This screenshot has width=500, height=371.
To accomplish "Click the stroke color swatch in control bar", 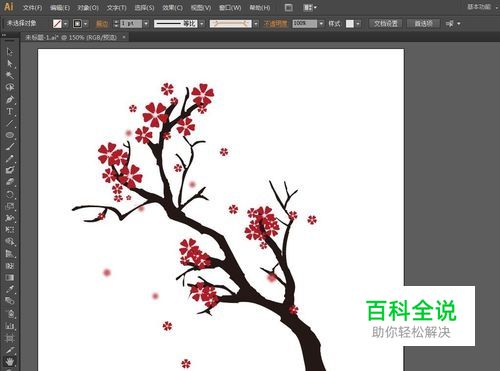I will coord(78,24).
